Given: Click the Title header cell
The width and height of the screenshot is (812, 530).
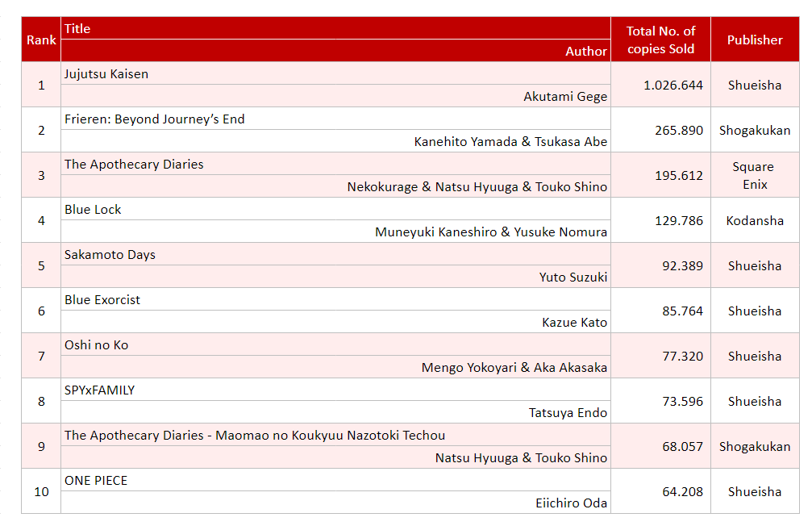Looking at the screenshot, I should click(335, 28).
